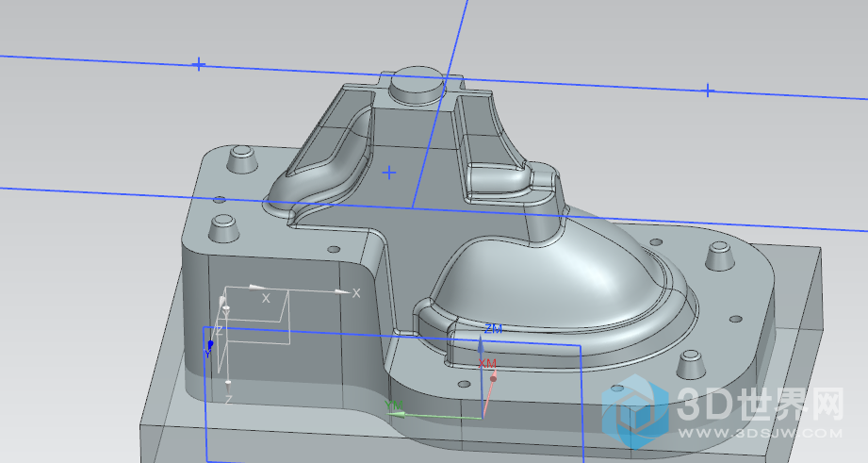The width and height of the screenshot is (868, 463).
Task: Click the red XM axis ball handle
Action: point(493,379)
